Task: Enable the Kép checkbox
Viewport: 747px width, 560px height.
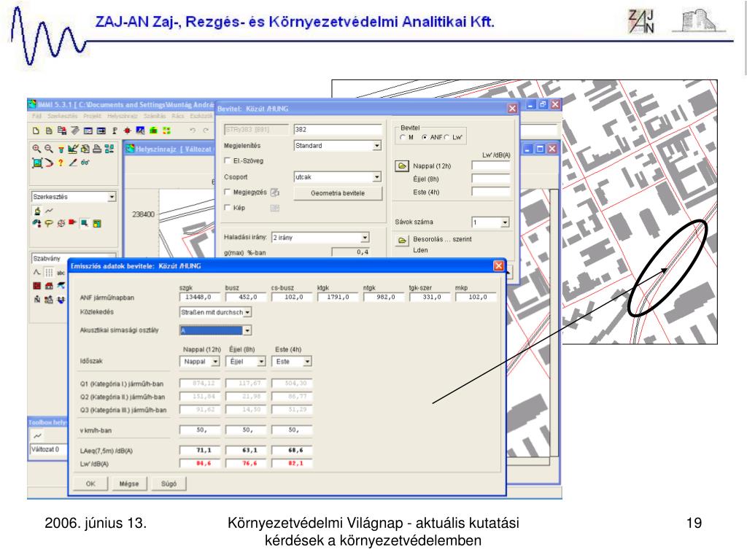Action: point(228,208)
